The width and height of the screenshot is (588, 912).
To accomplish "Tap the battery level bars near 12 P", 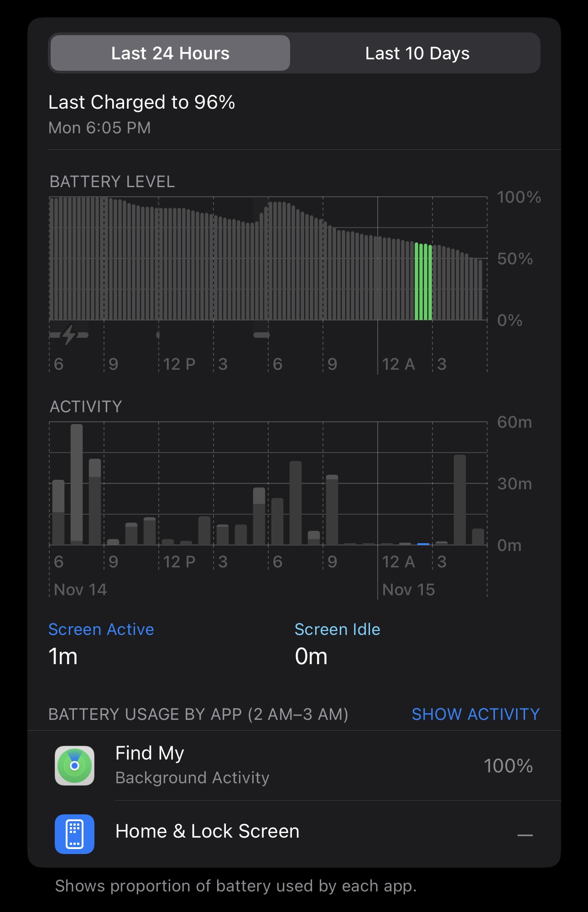I will pos(159,264).
